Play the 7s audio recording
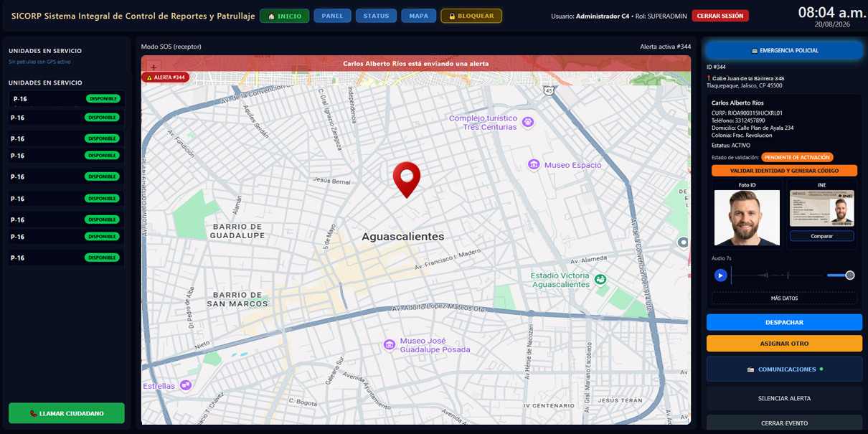The image size is (868, 434). pos(720,275)
